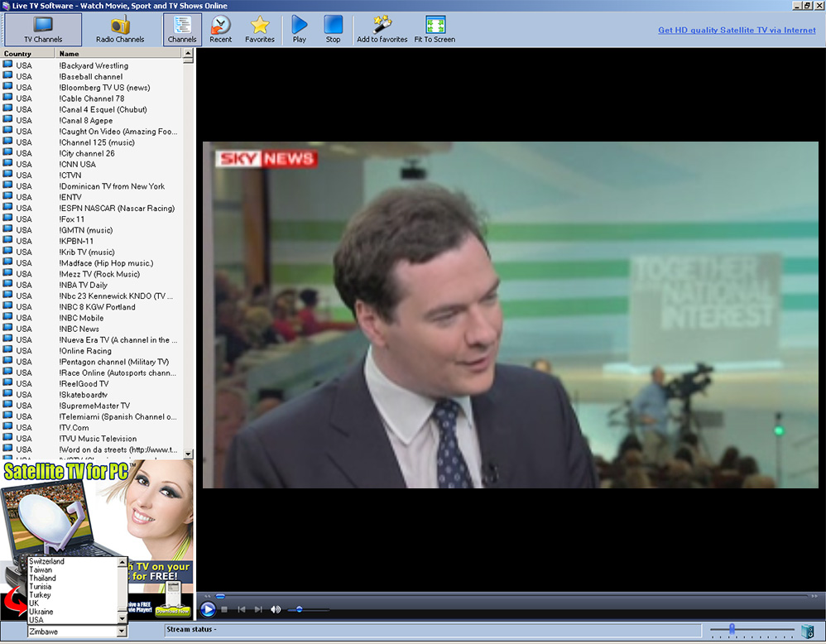826x644 pixels.
Task: Click channel list scroll up arrow
Action: tap(188, 53)
